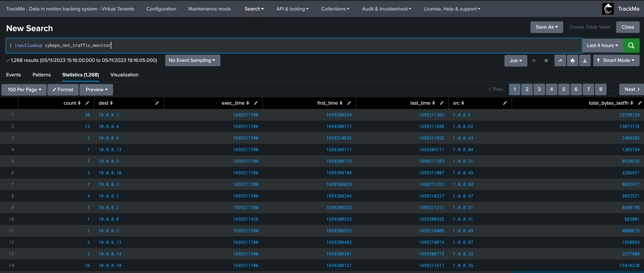
Task: Share the search job results
Action: click(x=560, y=60)
